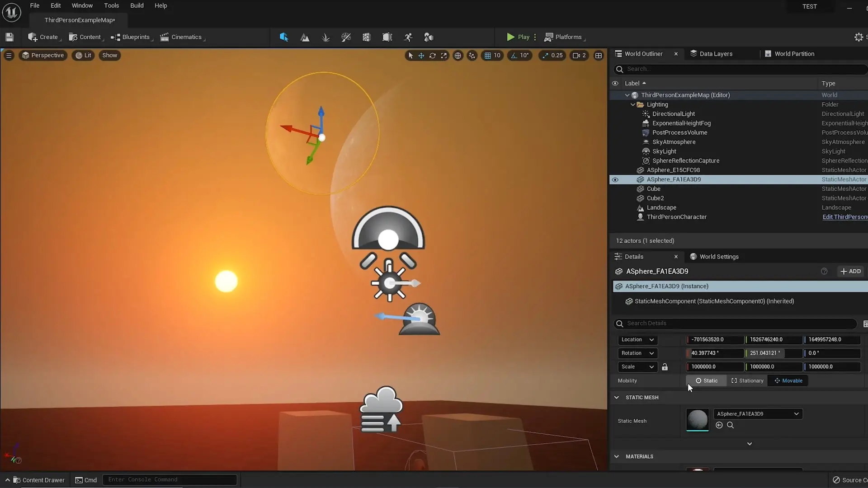This screenshot has height=488, width=868.
Task: Open the Edit ThirdPerson blueprint link
Action: (x=844, y=217)
